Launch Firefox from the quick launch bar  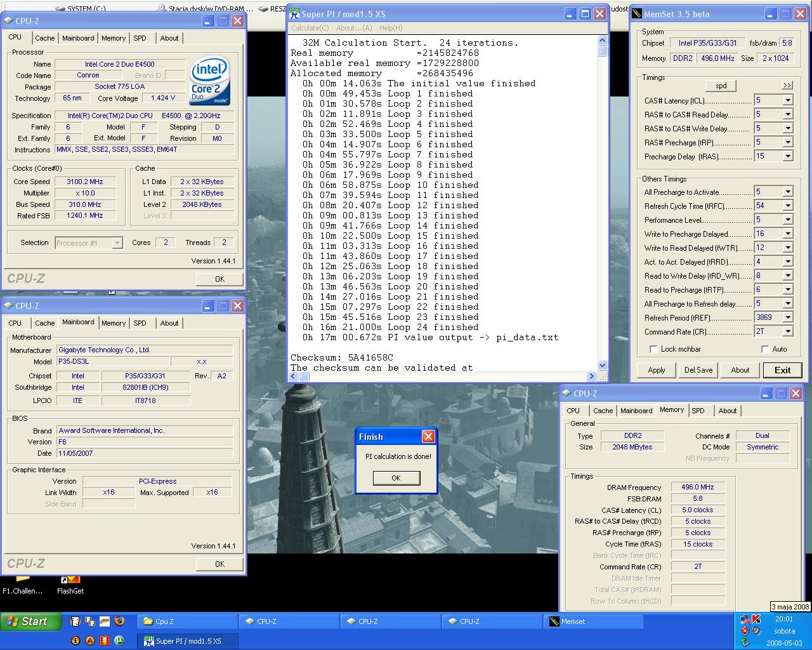[x=119, y=621]
